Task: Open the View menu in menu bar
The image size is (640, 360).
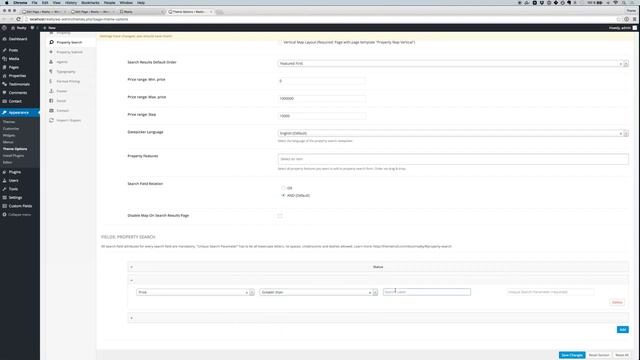Action: coord(56,3)
